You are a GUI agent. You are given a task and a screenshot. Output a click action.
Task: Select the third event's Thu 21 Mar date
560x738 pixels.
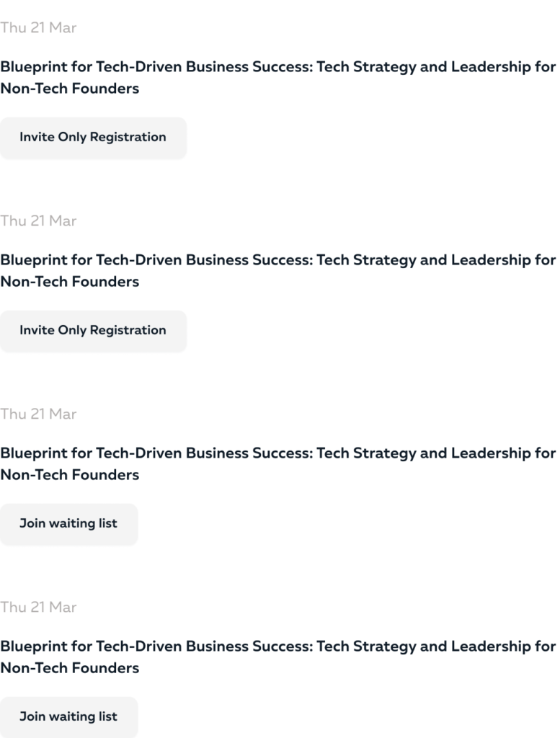pyautogui.click(x=38, y=414)
